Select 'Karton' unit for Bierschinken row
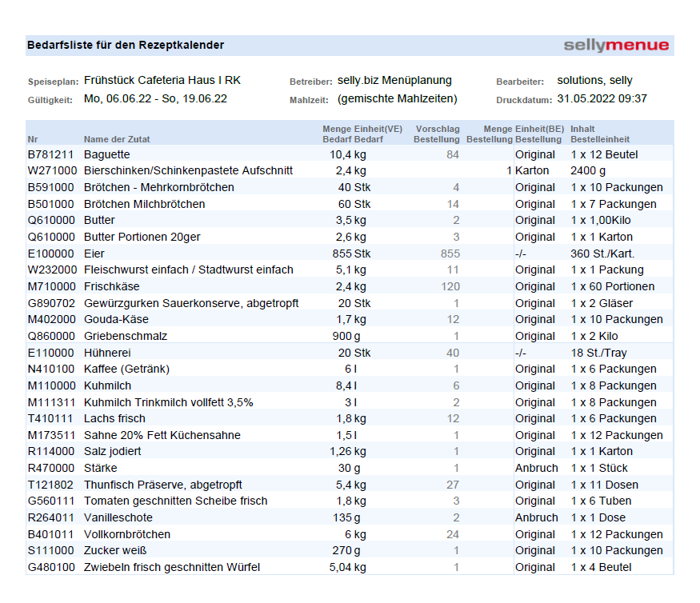The image size is (700, 603). pos(532,171)
